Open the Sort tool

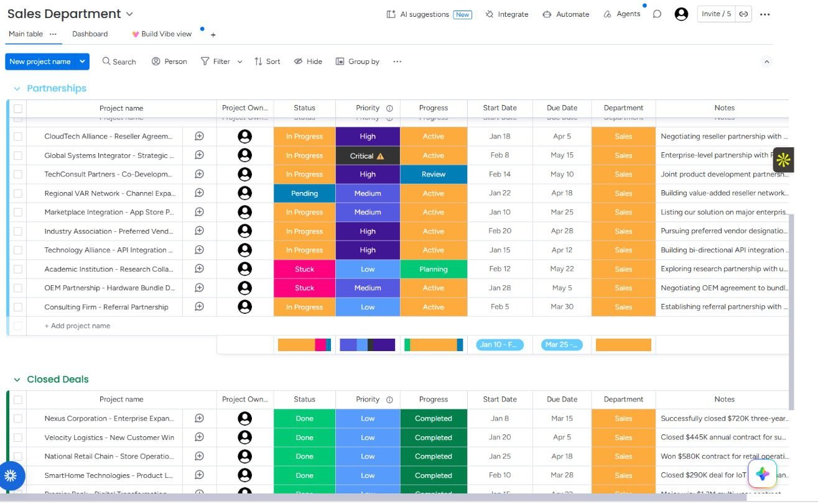pos(267,62)
